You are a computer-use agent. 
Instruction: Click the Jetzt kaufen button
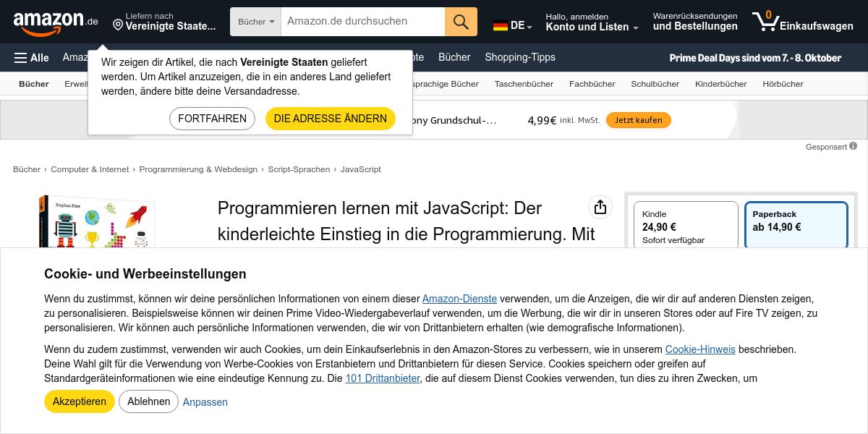[x=639, y=120]
